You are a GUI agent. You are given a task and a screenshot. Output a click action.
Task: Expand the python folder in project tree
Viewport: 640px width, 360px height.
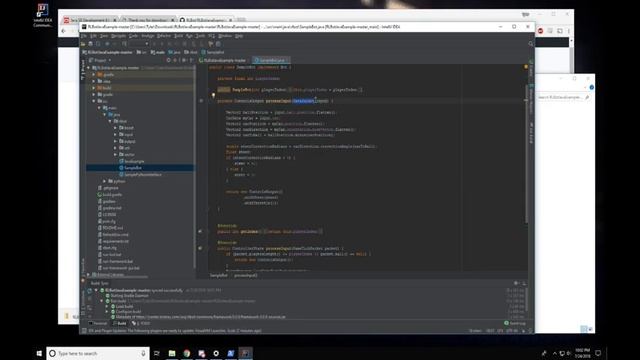(104, 181)
